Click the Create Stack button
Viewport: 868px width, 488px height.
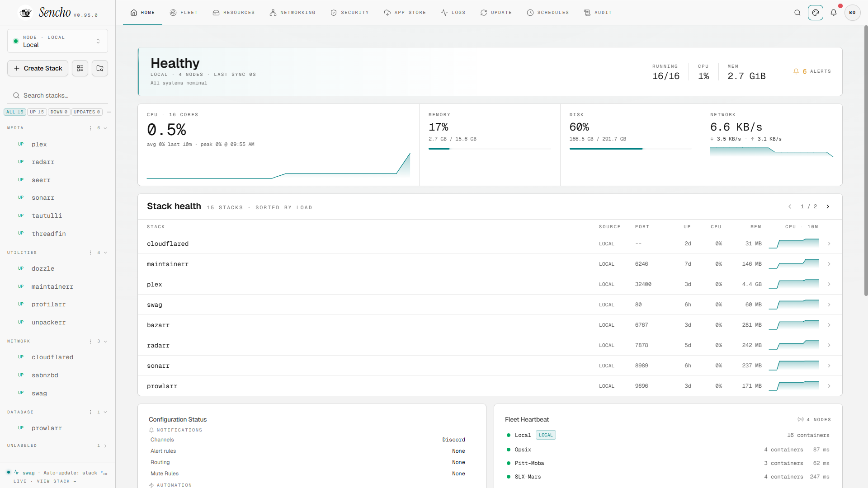[38, 68]
